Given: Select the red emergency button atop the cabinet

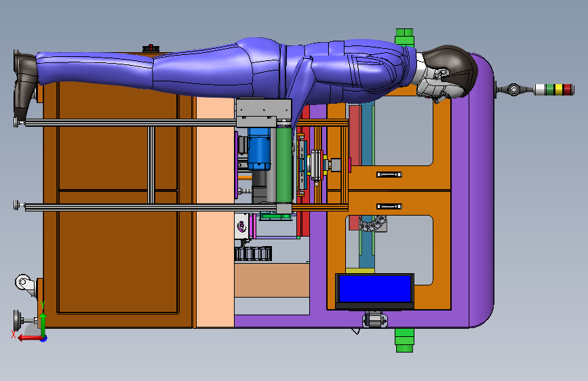Looking at the screenshot, I should pos(151,48).
